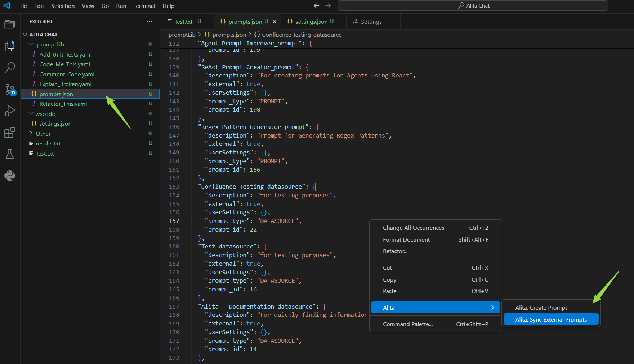Screen dimensions: 634x364
Task: Open Explain_Broken.yaml file
Action: [x=90, y=84]
